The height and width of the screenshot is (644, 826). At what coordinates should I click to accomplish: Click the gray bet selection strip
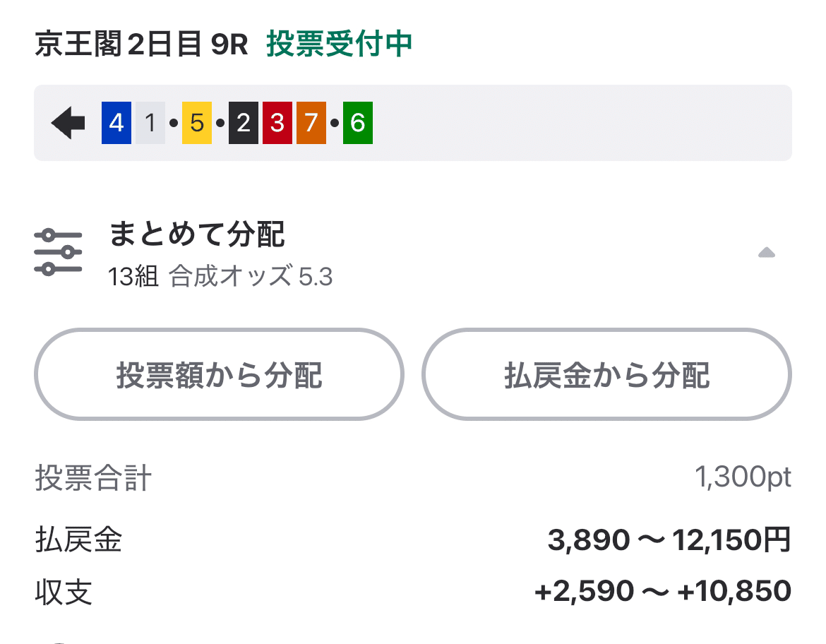point(413,122)
